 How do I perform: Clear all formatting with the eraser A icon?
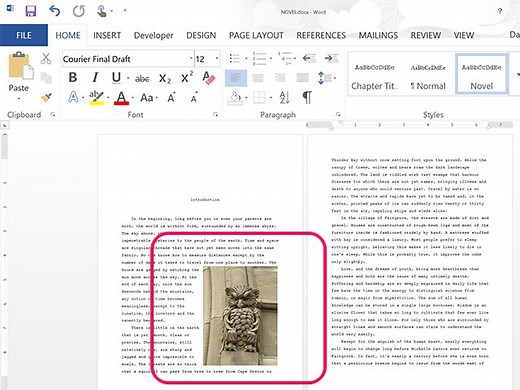[209, 78]
